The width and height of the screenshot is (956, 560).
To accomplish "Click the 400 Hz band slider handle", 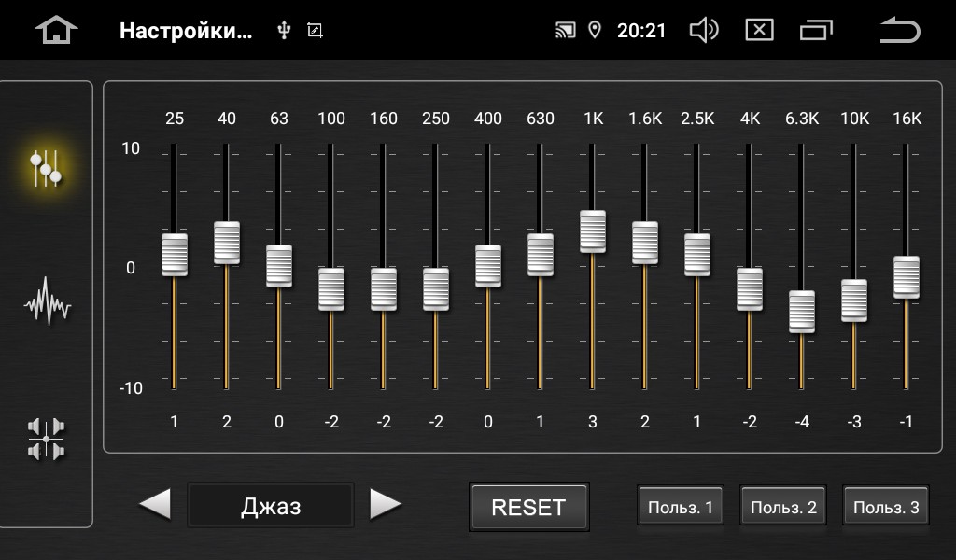I will click(x=488, y=266).
